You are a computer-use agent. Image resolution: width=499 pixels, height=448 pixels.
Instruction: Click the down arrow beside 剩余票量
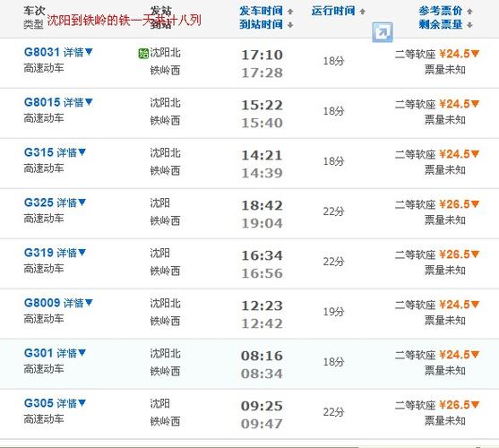pyautogui.click(x=469, y=25)
